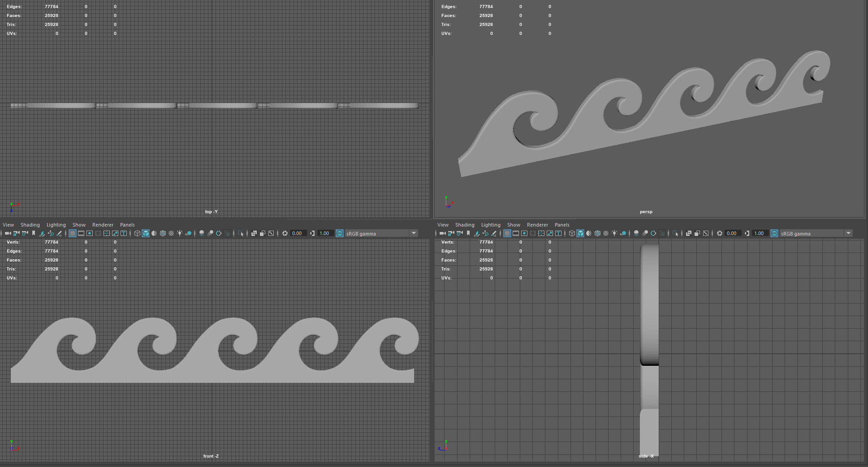868x467 pixels.
Task: Open Shading menu in front panel
Action: click(x=30, y=225)
